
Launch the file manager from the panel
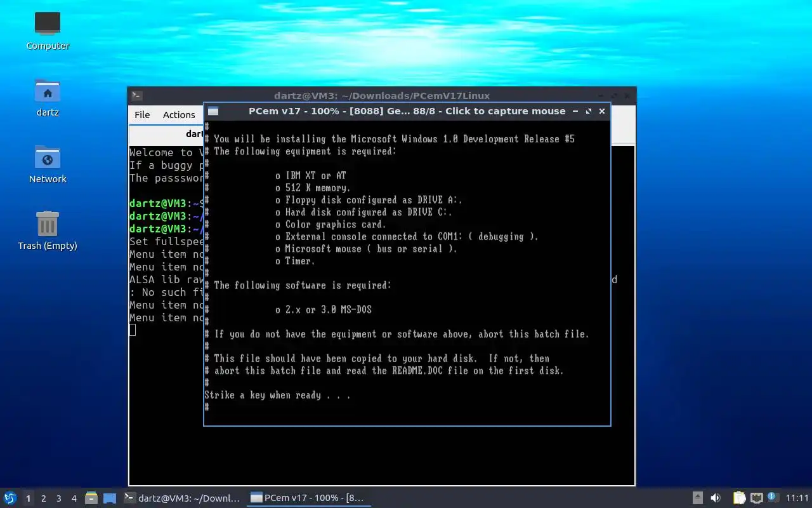91,498
